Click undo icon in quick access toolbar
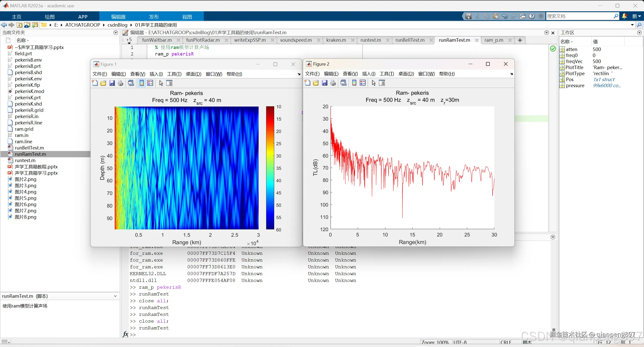Image resolution: width=644 pixels, height=347 pixels. click(x=505, y=16)
